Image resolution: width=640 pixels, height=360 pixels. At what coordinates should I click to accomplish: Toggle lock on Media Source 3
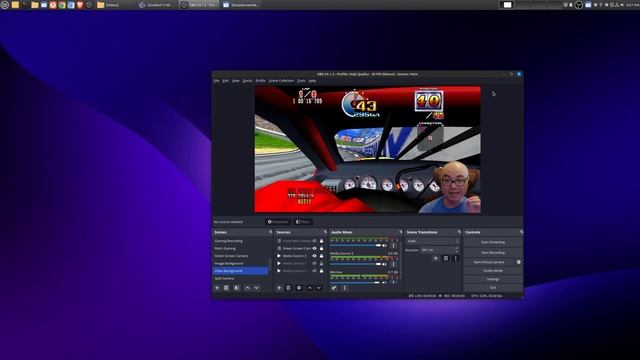[x=321, y=256]
